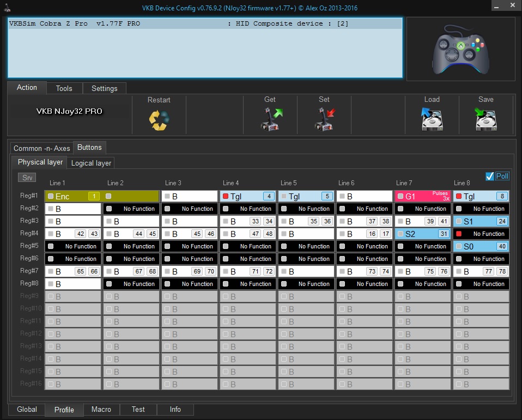Image resolution: width=522 pixels, height=420 pixels.
Task: Click red indicator on Reg#1 Line 8 Tgl
Action: [459, 196]
